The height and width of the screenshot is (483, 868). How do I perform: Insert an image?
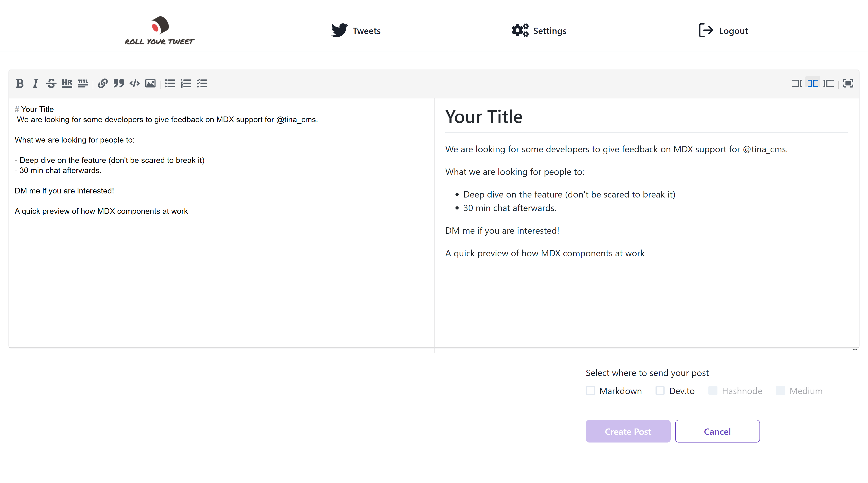tap(150, 83)
